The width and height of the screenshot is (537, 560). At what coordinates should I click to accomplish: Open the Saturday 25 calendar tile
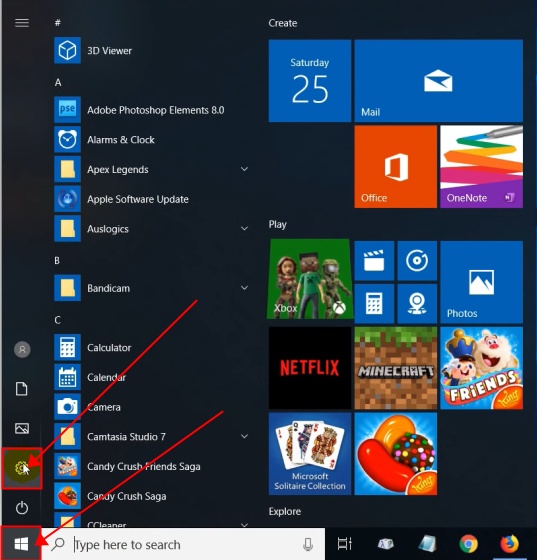[310, 81]
